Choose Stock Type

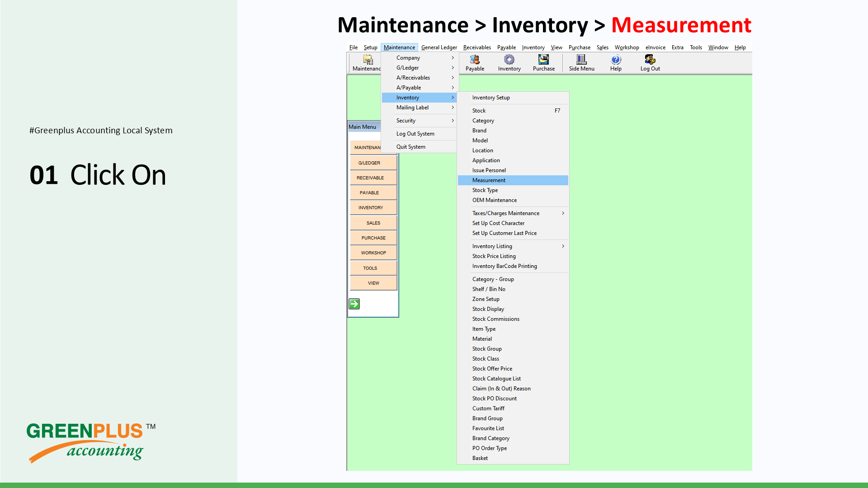point(513,190)
